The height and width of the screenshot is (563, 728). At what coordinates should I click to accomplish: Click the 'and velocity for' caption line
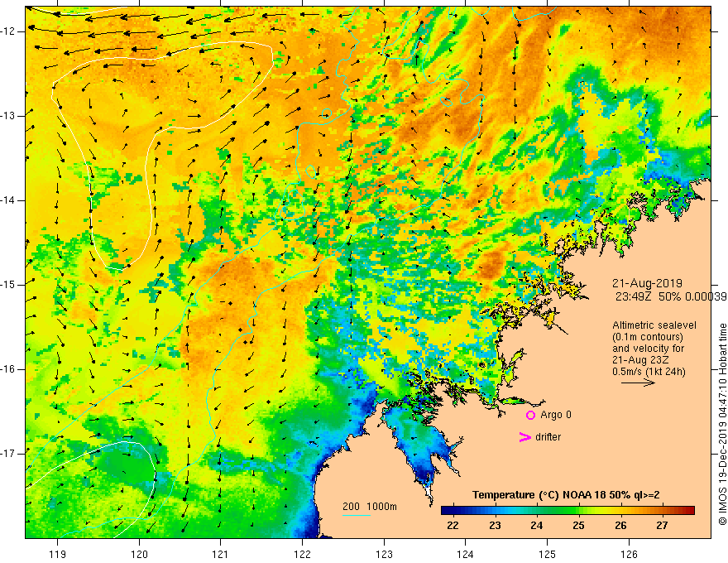648,349
